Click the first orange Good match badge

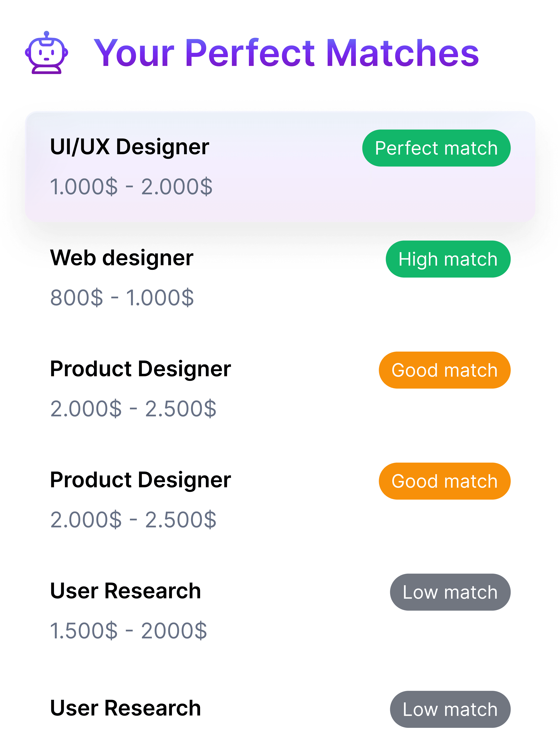(444, 370)
